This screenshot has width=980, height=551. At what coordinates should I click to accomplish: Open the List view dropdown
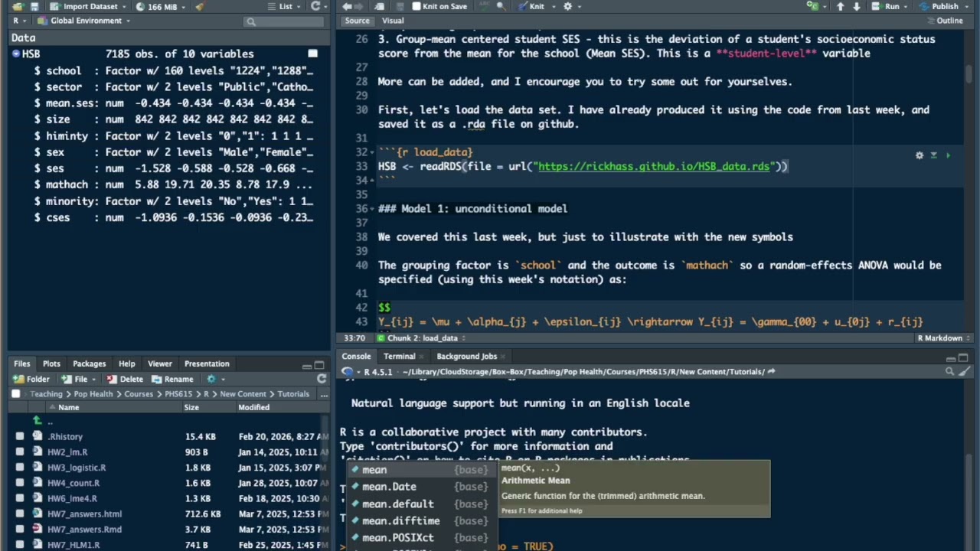[x=284, y=6]
